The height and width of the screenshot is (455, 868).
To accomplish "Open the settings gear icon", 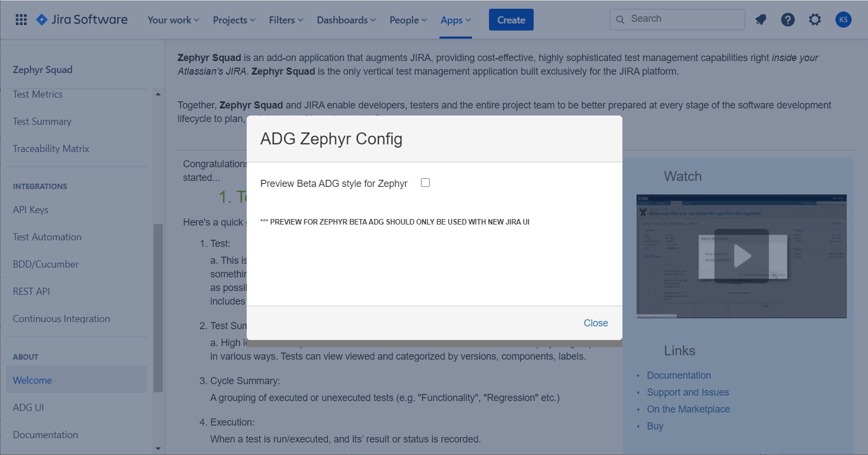I will 815,20.
